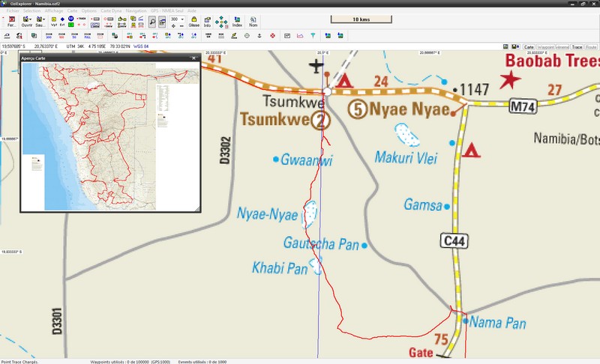The width and height of the screenshot is (600, 364).
Task: Click the Zoom 200 button
Action: click(49, 36)
